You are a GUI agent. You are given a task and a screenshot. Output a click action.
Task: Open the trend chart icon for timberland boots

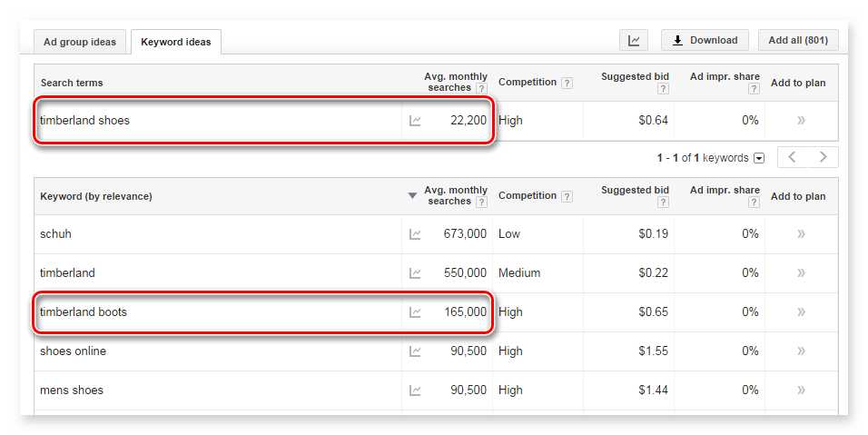point(415,312)
